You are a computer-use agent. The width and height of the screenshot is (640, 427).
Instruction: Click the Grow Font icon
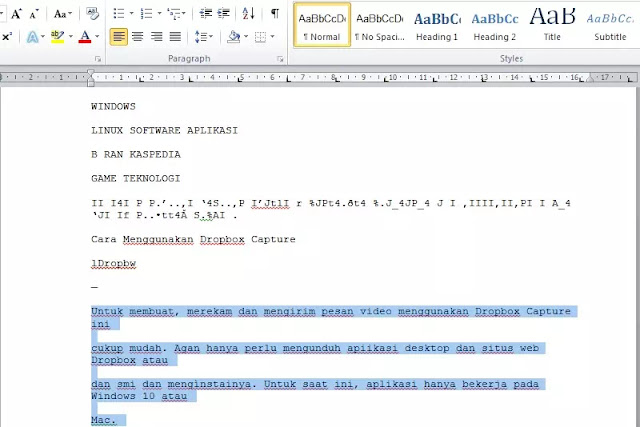click(16, 14)
